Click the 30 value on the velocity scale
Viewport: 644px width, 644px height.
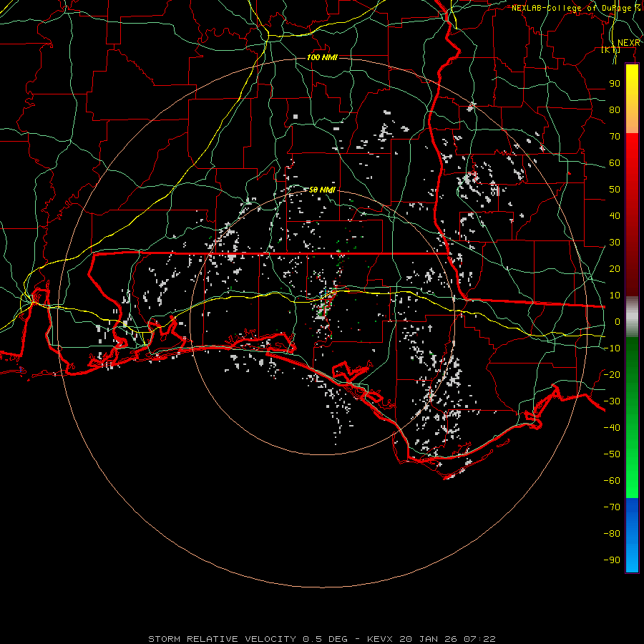(615, 243)
